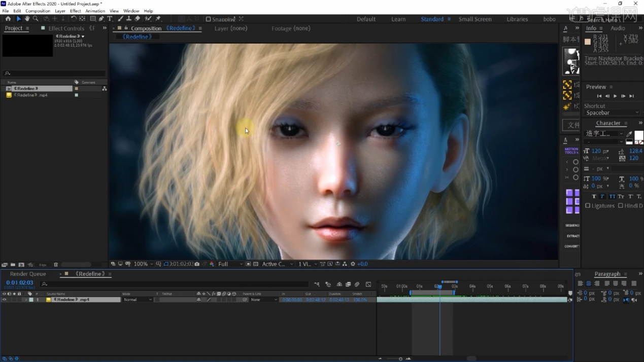Switch to the Render Queue tab
The image size is (644, 362).
point(28,274)
